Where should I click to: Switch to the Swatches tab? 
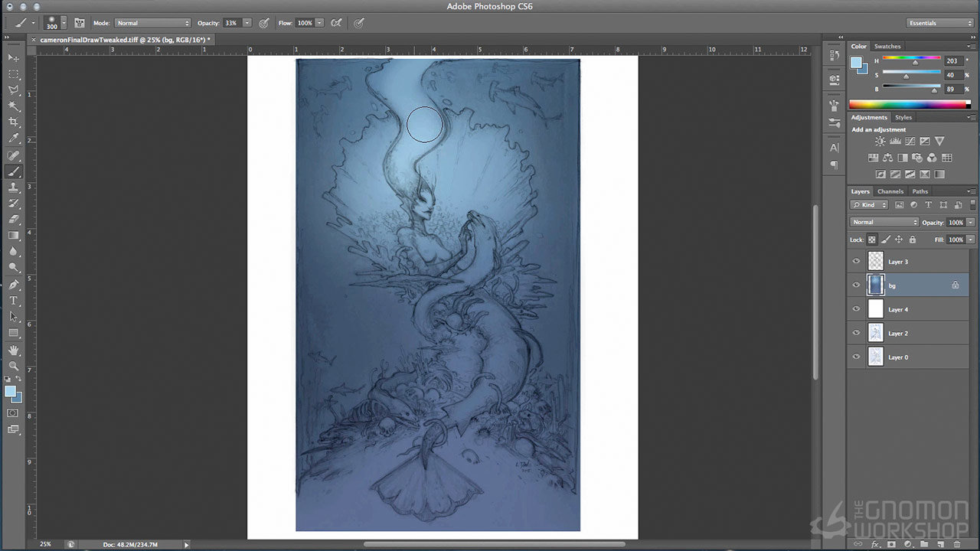coord(888,47)
